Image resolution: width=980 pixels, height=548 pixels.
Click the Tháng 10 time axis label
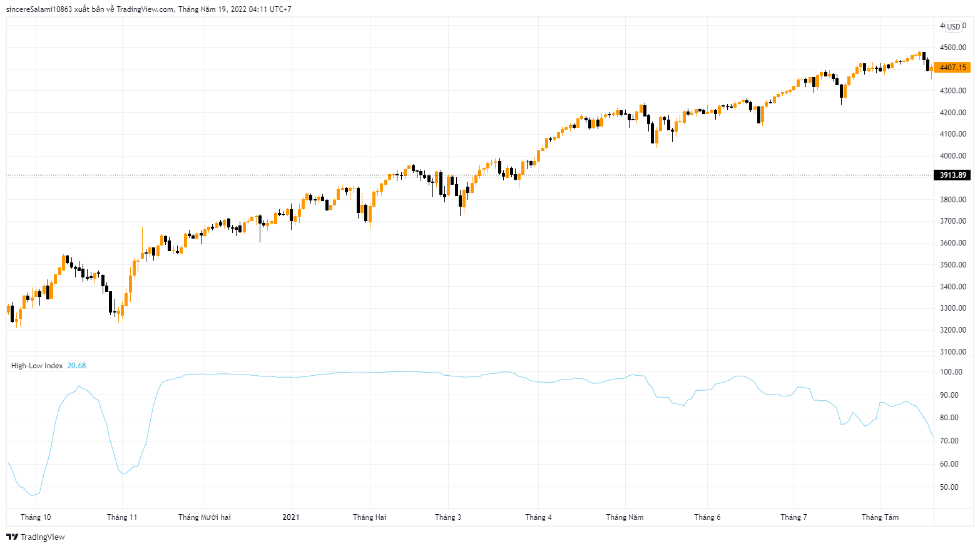click(36, 517)
